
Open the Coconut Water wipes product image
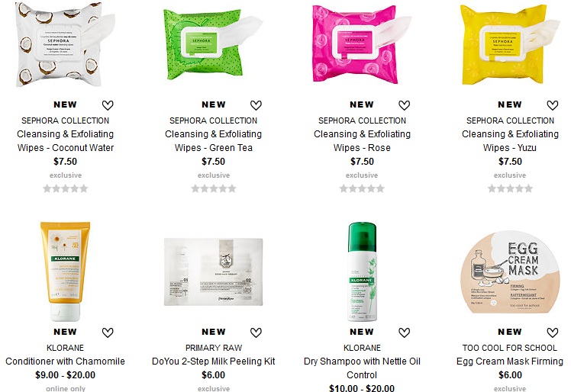tap(66, 44)
